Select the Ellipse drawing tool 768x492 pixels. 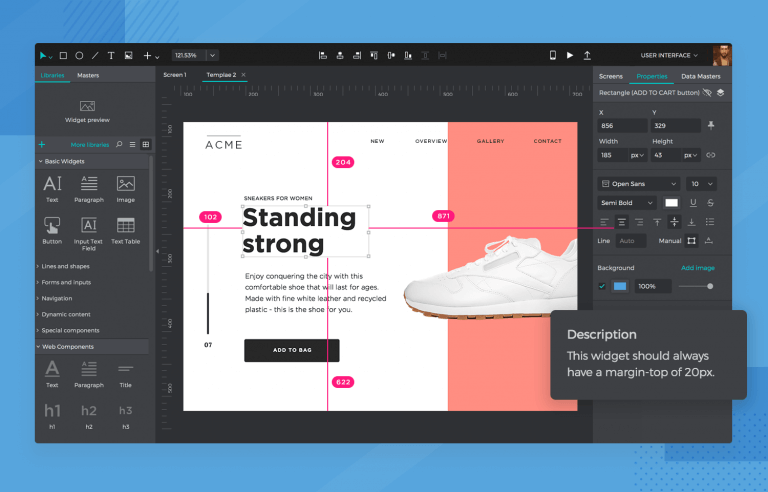click(x=79, y=56)
